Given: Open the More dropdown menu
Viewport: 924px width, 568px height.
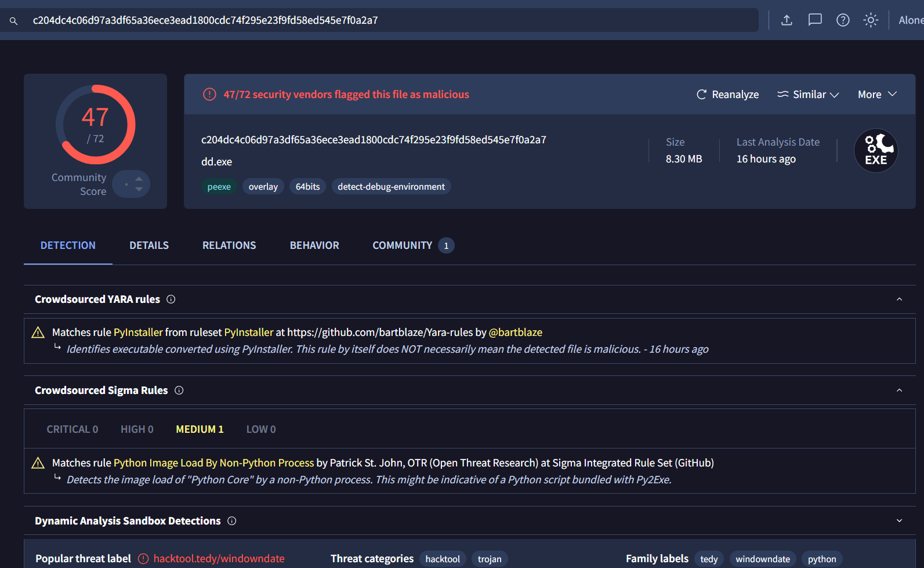Looking at the screenshot, I should pos(877,95).
